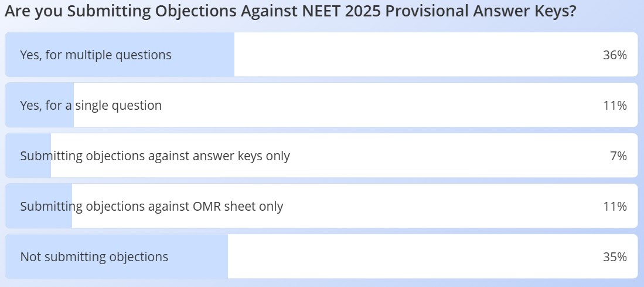Image resolution: width=644 pixels, height=287 pixels.
Task: Click the poll question heading about NEET 2025
Action: (291, 12)
